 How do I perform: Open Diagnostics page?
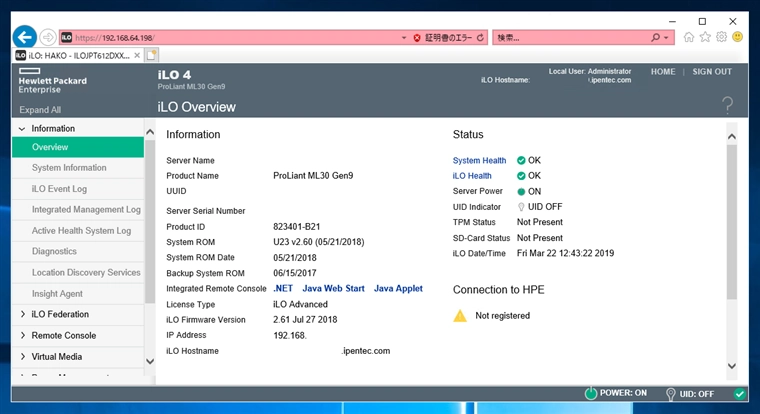point(78,251)
